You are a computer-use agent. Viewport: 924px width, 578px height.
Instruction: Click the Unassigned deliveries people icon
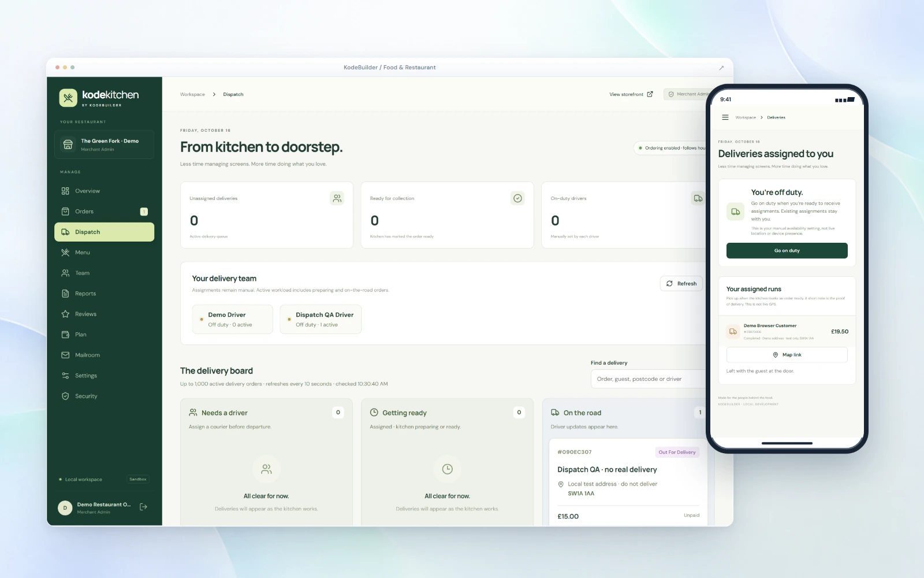pos(337,198)
